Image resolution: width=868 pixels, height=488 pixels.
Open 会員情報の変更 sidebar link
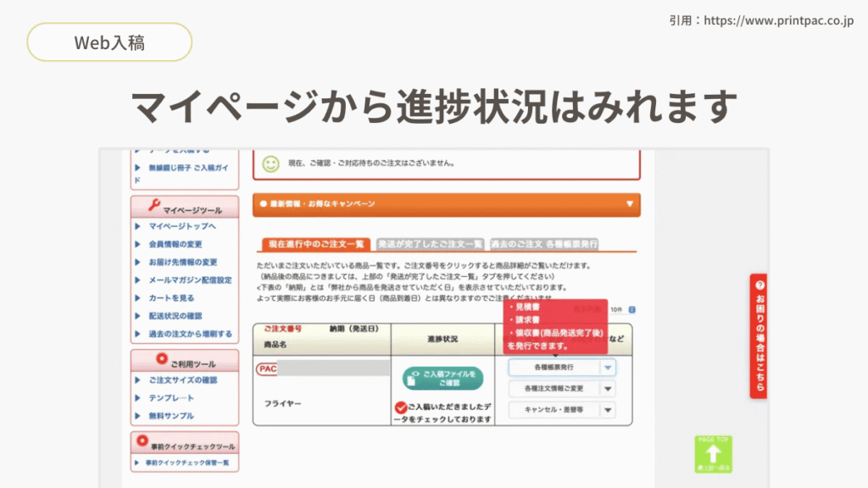[x=175, y=244]
